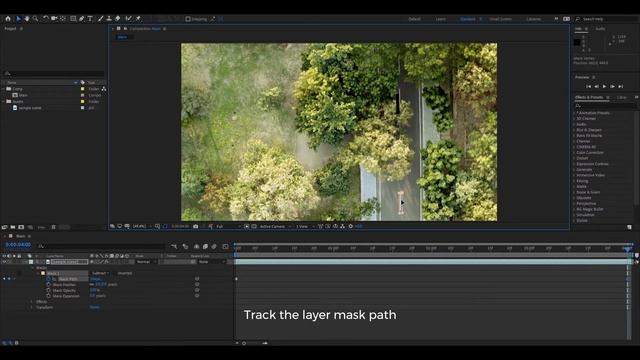Select the Rotation tool
Viewport: 640px width, 360px height.
coord(46,18)
